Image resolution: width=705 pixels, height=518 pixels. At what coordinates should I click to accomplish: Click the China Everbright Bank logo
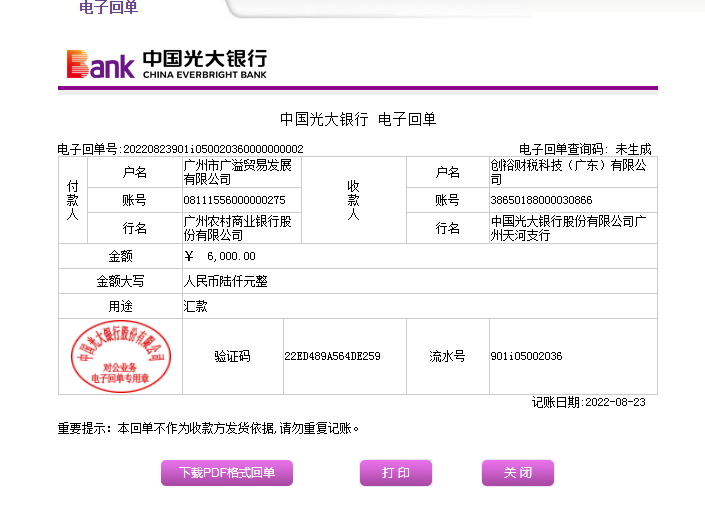(167, 64)
